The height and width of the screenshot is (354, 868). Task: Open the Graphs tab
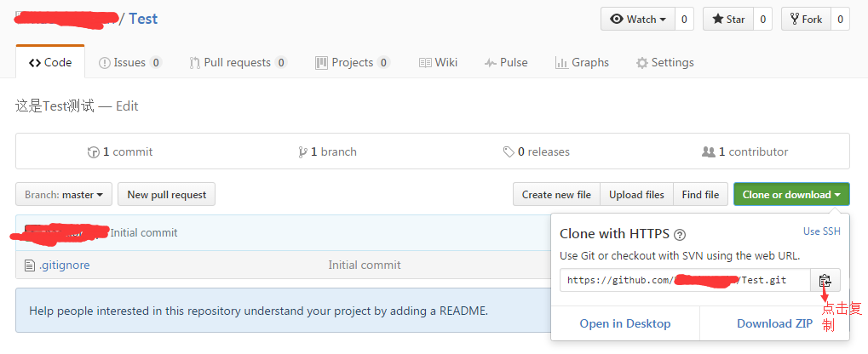(582, 62)
